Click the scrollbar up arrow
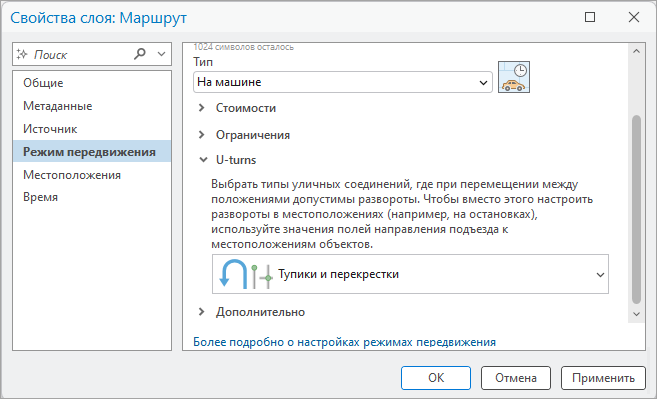Screen dimensions: 657x399 coord(636,52)
